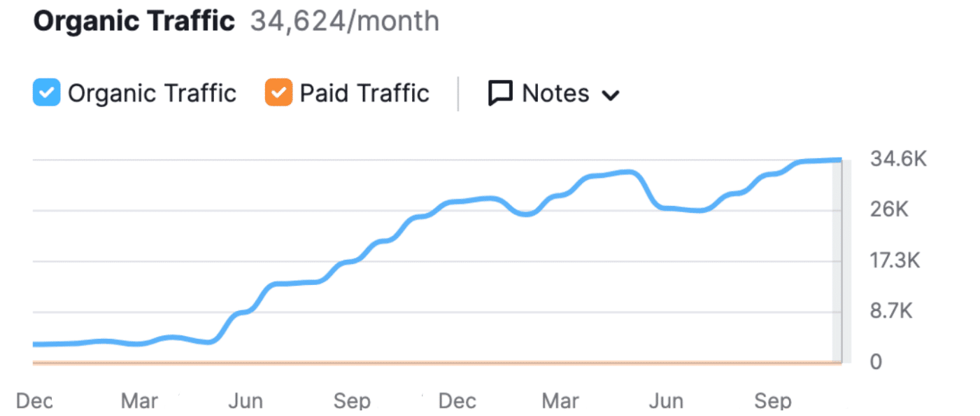
Task: Select the 17.3K gridline value
Action: (x=895, y=260)
